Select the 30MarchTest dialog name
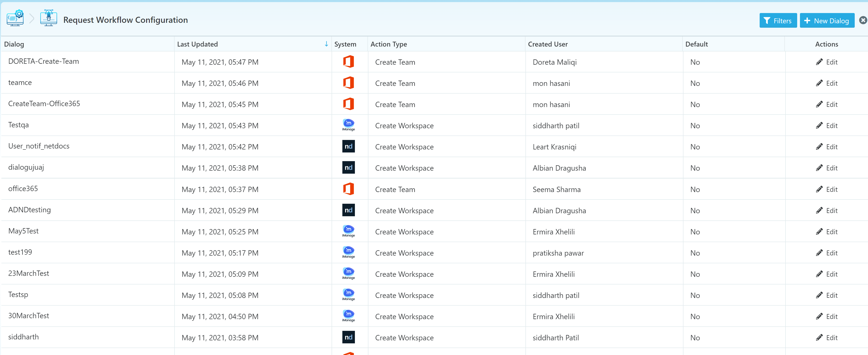Screen dimensions: 868x355 pos(29,316)
